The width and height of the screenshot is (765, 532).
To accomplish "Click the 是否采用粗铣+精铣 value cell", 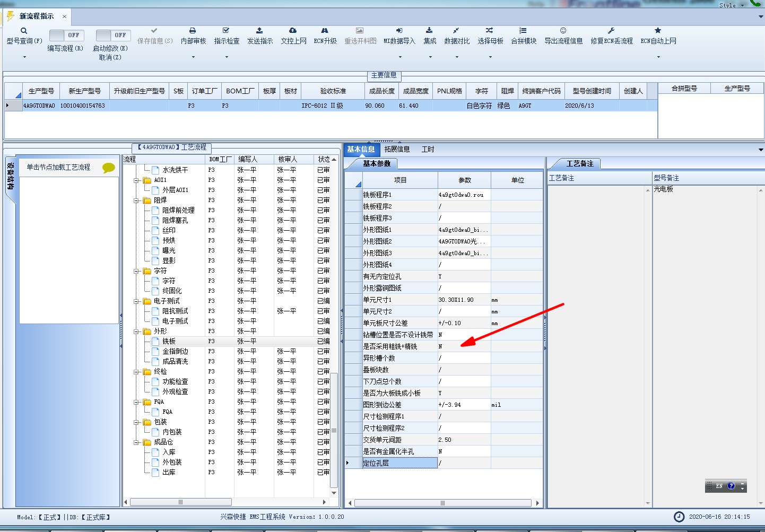I will point(464,347).
